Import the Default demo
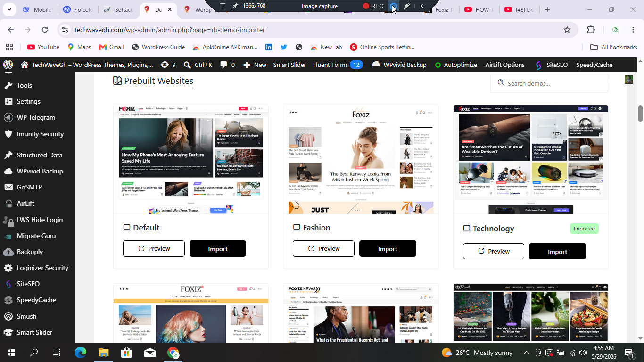The width and height of the screenshot is (644, 362). (218, 248)
